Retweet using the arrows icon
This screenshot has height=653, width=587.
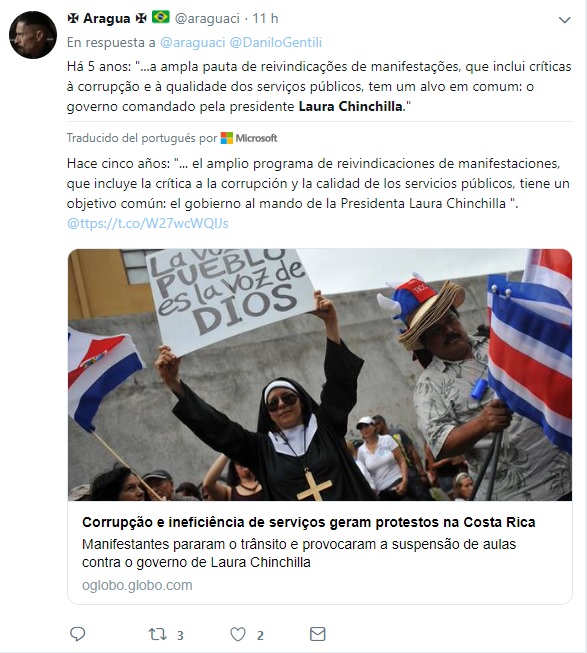[158, 634]
